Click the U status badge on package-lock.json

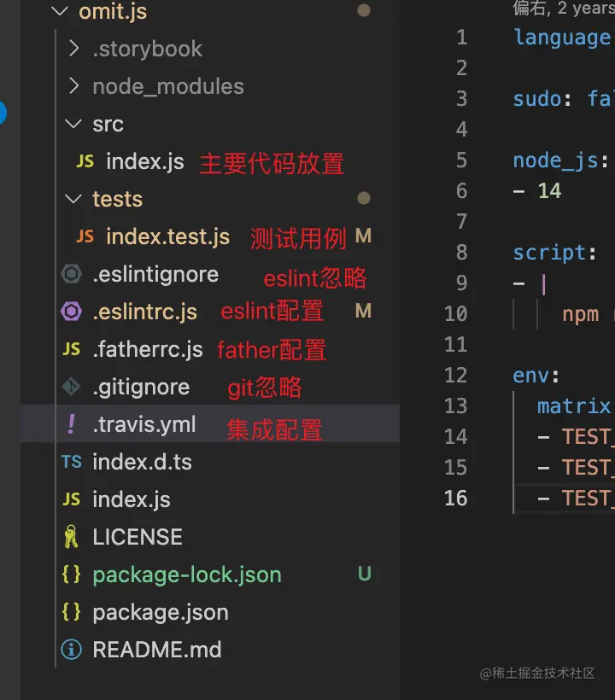point(365,574)
